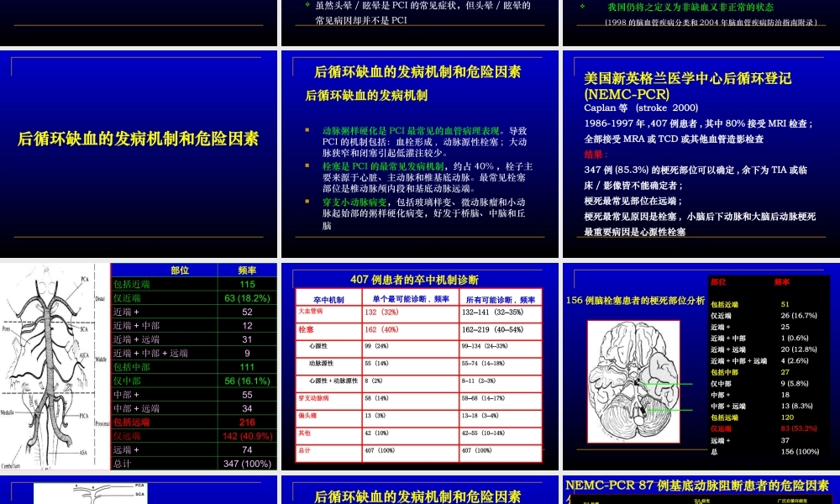Click the diamond bullet before "虽然头晕/眩晕是PCI的常见症状"
This screenshot has height=504, width=840.
(x=307, y=4)
